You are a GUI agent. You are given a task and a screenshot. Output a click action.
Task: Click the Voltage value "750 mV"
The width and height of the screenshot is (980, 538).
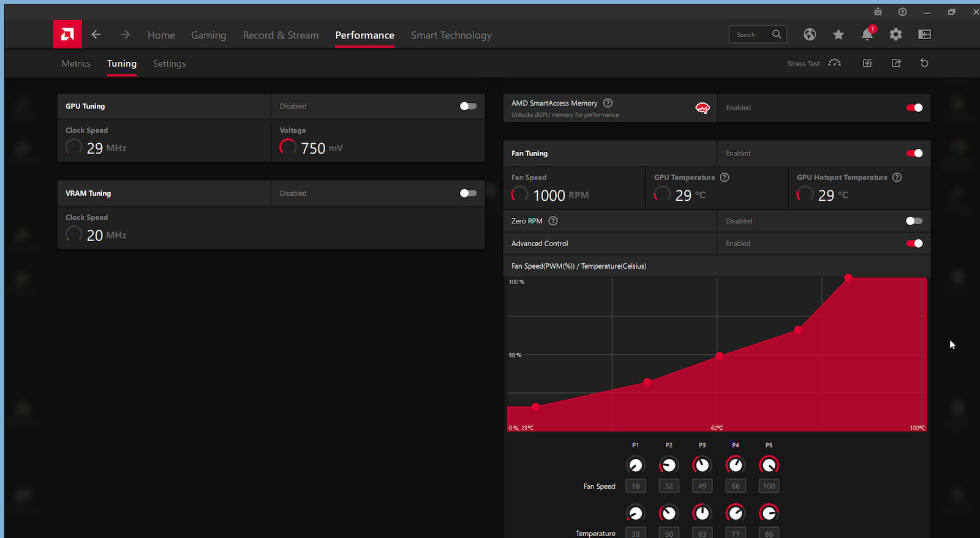tap(322, 148)
